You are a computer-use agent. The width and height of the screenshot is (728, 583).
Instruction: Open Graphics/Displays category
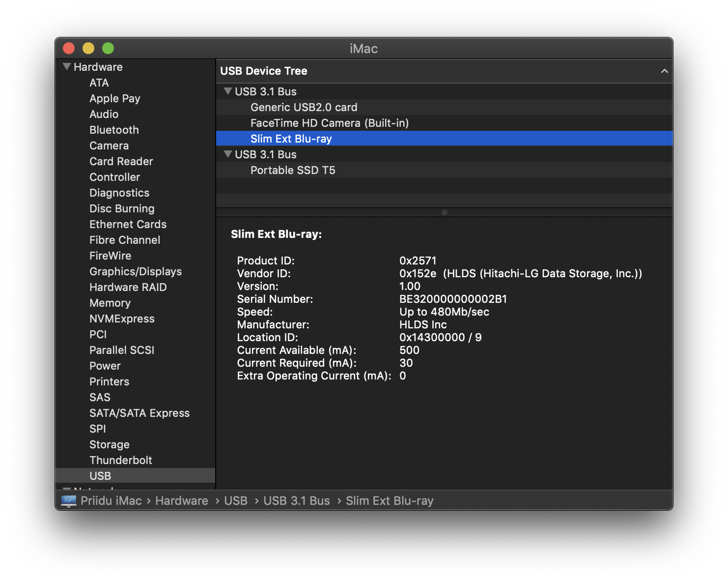(136, 271)
